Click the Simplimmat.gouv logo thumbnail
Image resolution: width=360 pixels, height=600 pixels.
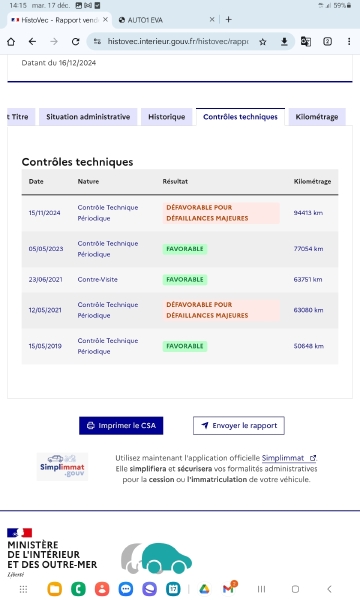click(x=62, y=466)
